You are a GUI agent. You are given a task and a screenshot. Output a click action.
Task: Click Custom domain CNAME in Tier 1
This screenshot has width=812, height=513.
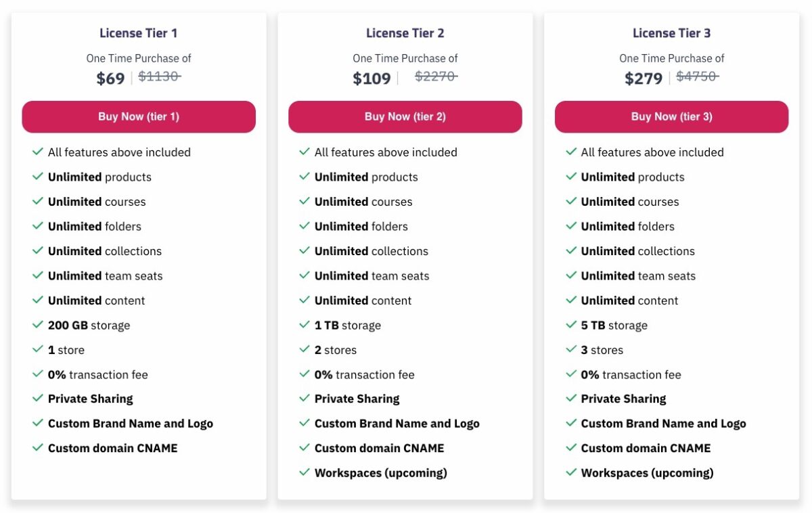pos(113,448)
